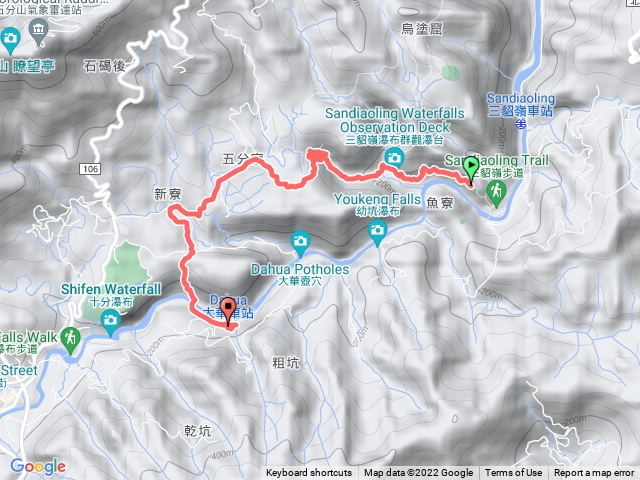Select the Youkeng Falls camera marker
The height and width of the screenshot is (480, 640).
coord(377,233)
